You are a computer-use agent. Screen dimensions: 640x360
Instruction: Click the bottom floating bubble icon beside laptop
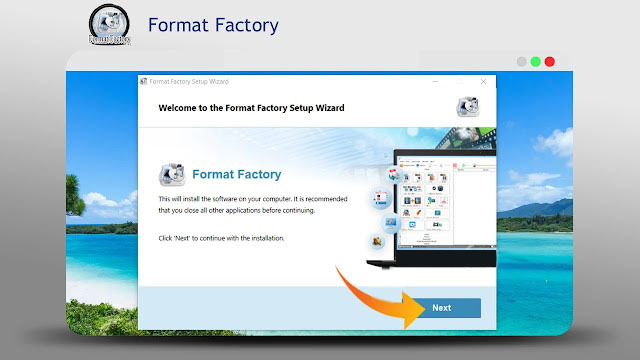tap(377, 241)
